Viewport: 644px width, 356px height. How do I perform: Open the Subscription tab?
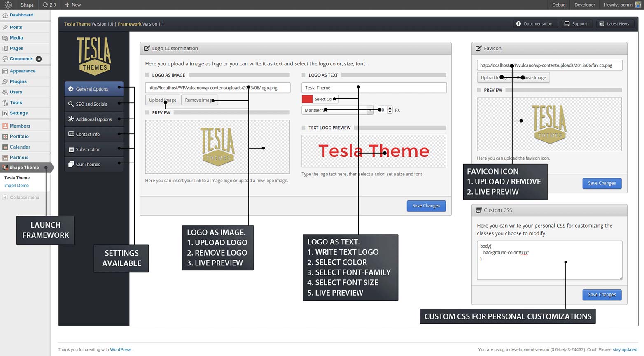94,149
